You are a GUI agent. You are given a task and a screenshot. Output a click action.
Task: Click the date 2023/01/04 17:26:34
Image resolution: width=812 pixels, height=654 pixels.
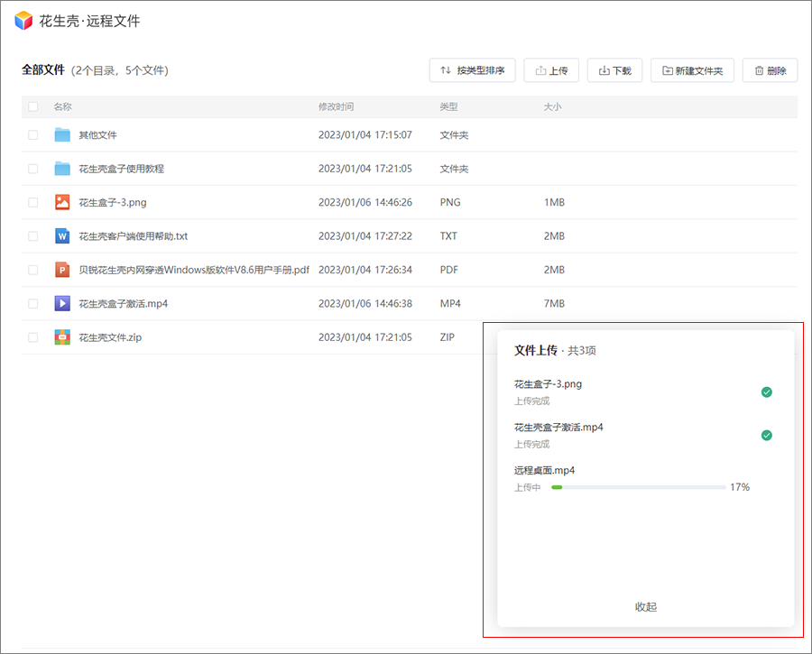tap(365, 270)
